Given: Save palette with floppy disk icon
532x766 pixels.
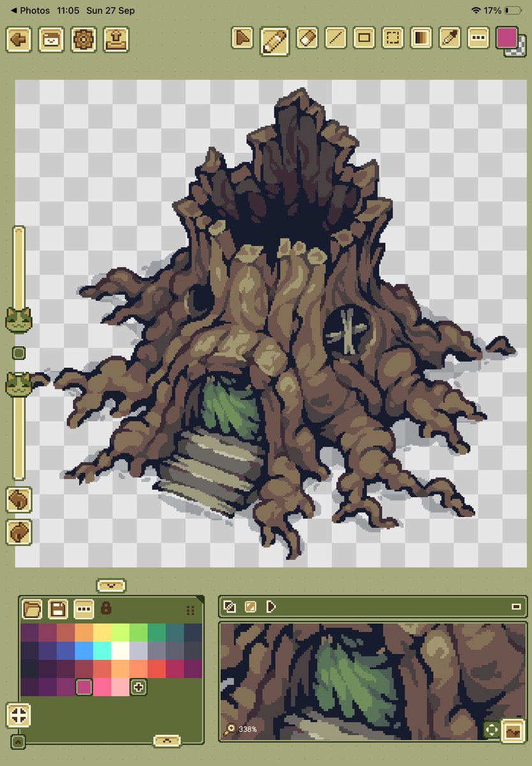Looking at the screenshot, I should (58, 608).
